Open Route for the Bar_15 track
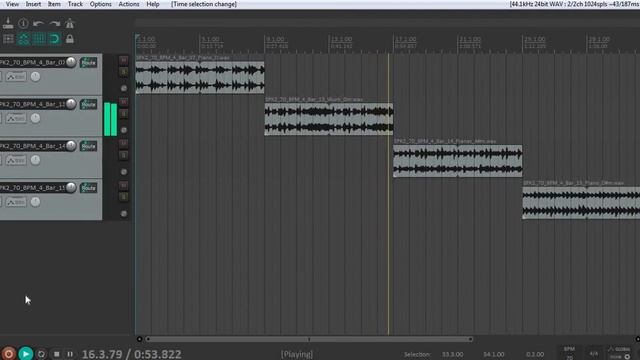This screenshot has height=360, width=640. point(89,188)
